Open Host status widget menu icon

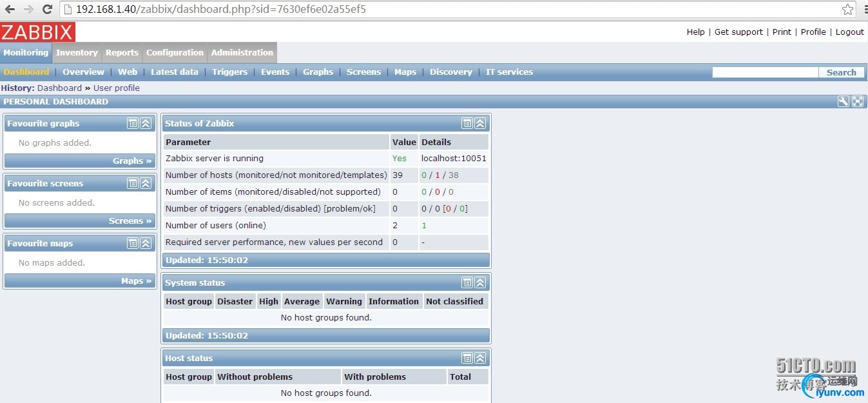point(467,358)
